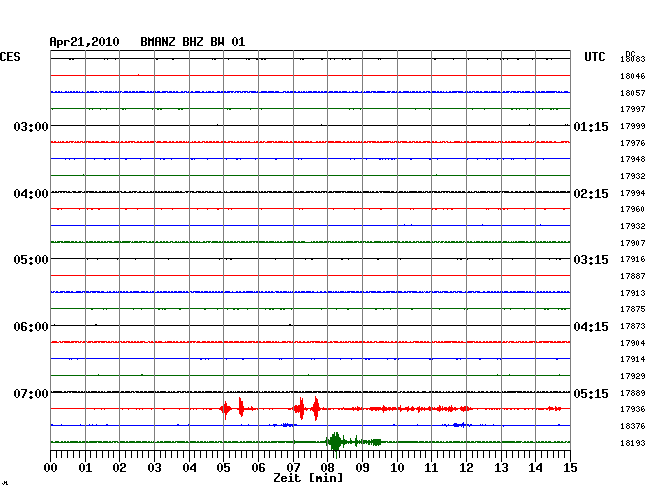Click the 01:15 UTC time label
Viewport: 650px width, 494px height.
591,126
